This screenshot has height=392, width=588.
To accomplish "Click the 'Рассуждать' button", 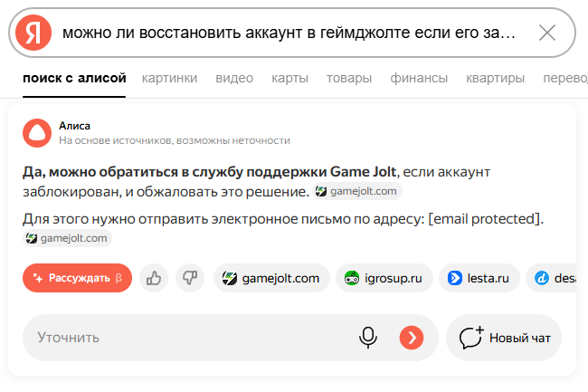I will [77, 278].
